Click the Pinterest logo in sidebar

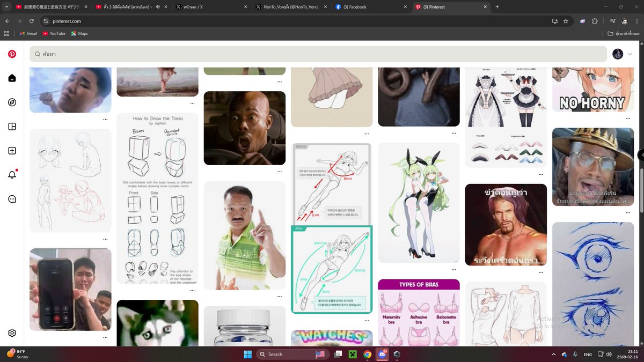[x=12, y=54]
